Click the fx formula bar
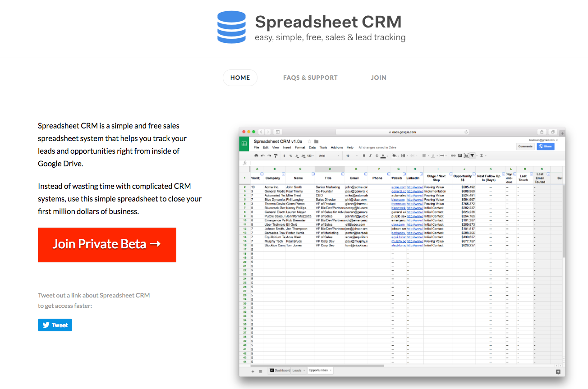This screenshot has height=389, width=588. 402,163
